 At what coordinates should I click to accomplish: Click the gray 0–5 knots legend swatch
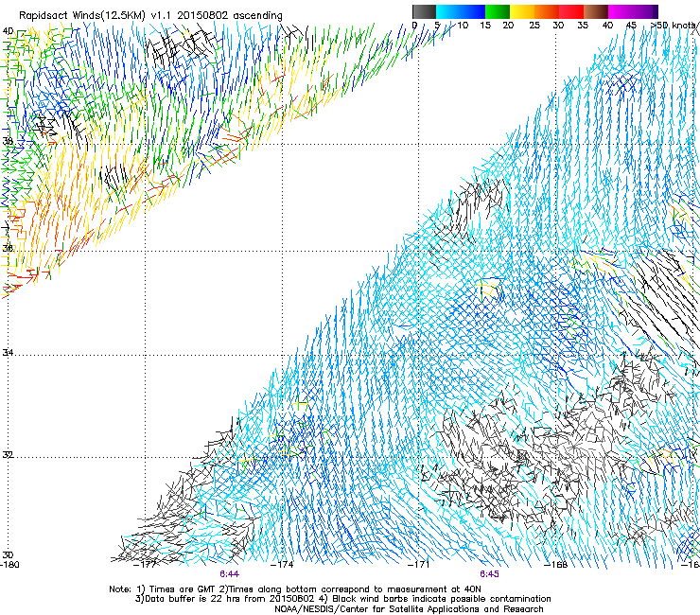coord(424,11)
